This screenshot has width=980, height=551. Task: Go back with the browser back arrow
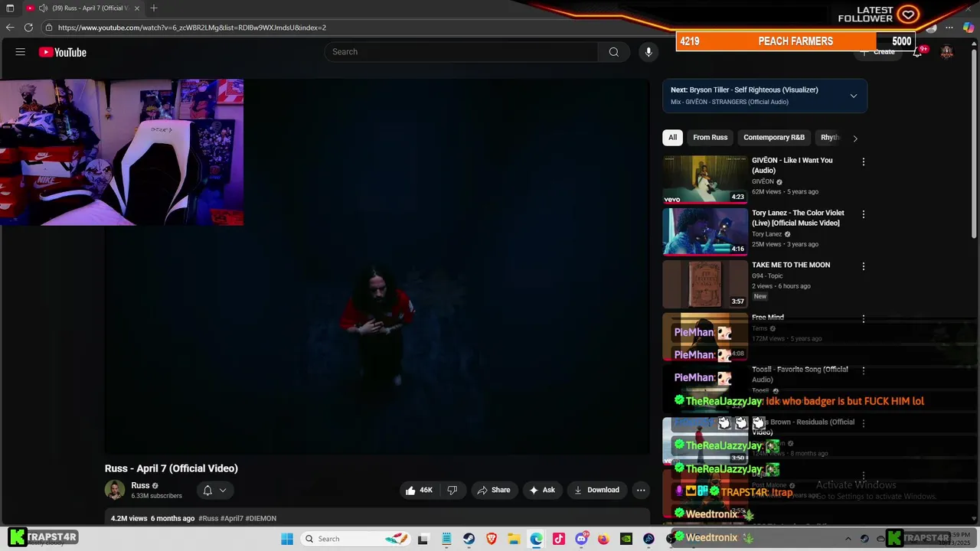pyautogui.click(x=10, y=28)
